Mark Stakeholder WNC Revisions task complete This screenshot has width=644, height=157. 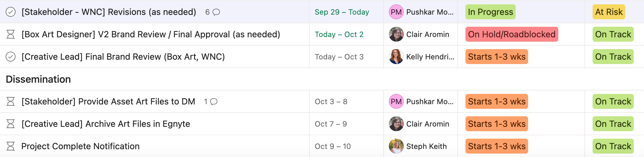(x=11, y=12)
